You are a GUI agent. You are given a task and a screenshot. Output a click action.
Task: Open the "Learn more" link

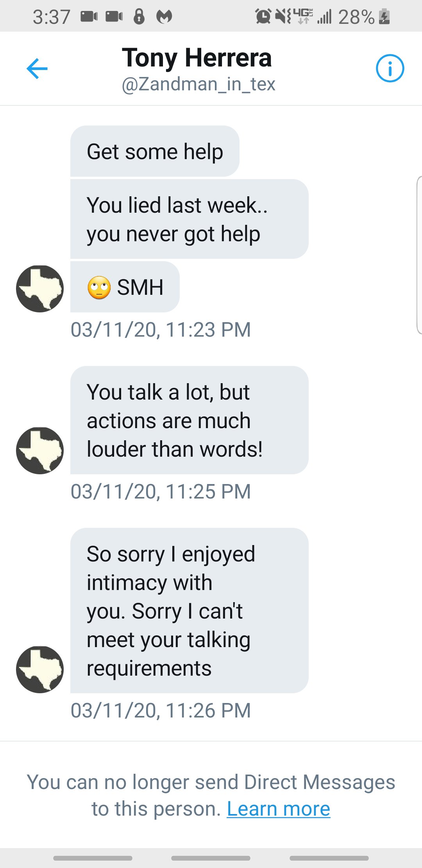click(278, 809)
